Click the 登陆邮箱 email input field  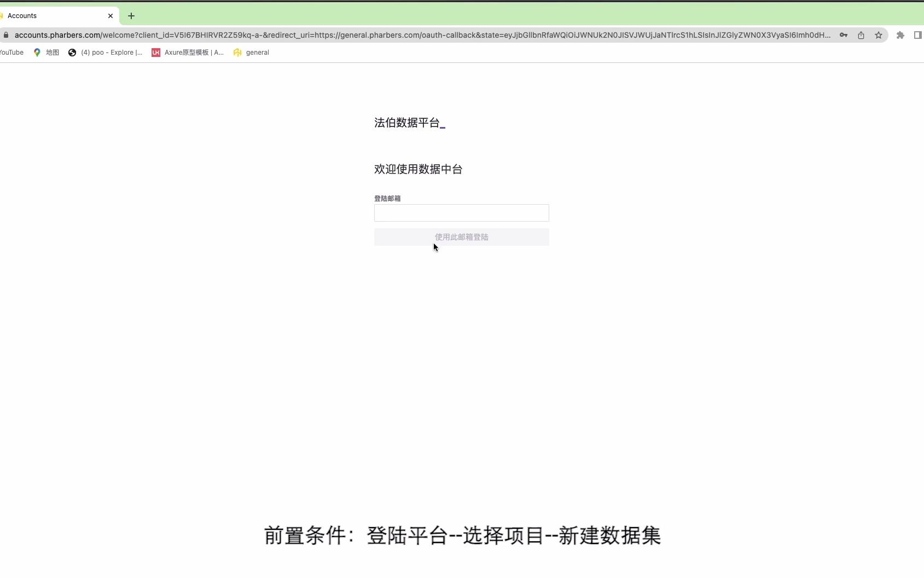tap(461, 213)
